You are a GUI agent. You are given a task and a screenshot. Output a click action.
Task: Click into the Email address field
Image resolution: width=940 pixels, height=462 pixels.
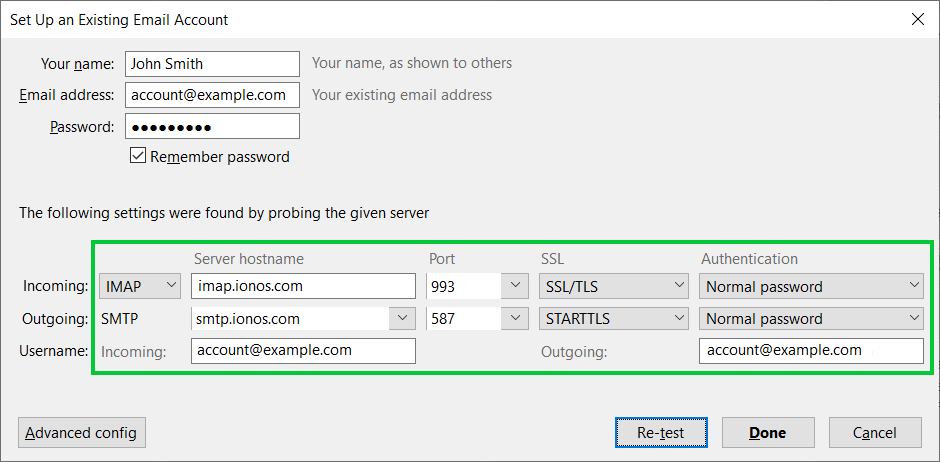click(212, 95)
